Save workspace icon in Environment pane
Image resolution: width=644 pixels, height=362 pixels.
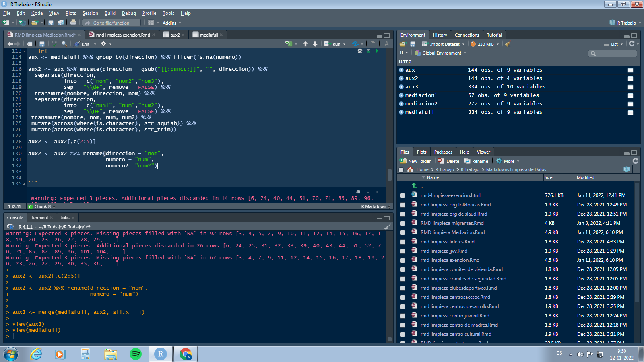[413, 44]
